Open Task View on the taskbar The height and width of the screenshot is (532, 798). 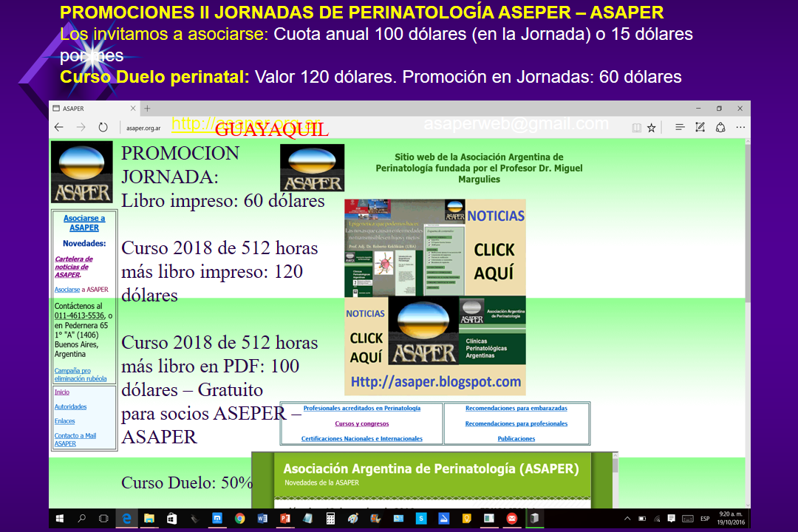[103, 519]
